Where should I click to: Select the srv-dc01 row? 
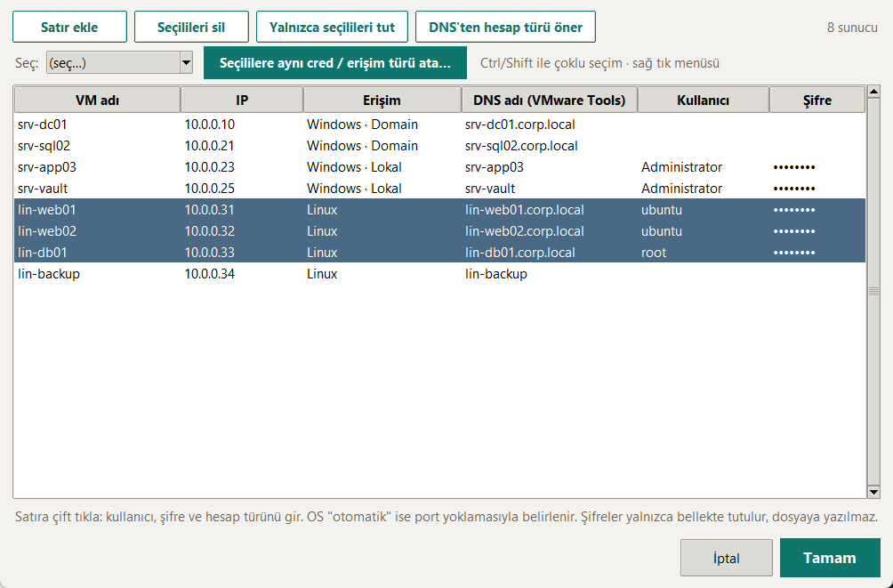(x=439, y=125)
